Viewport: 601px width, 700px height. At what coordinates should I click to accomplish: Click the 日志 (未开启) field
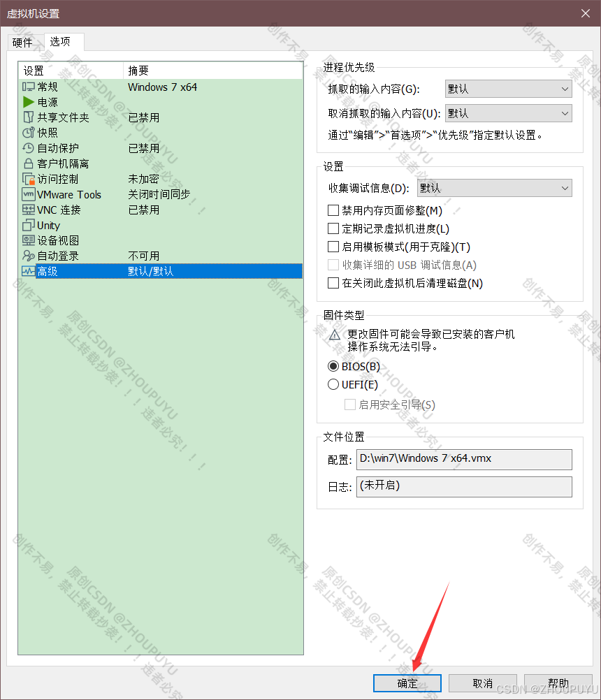point(464,487)
